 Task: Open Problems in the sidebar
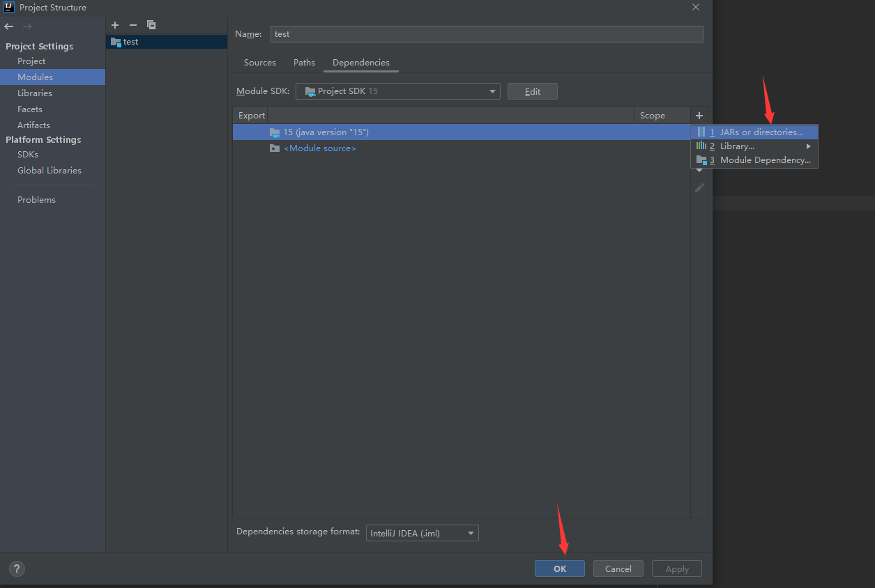(x=36, y=199)
